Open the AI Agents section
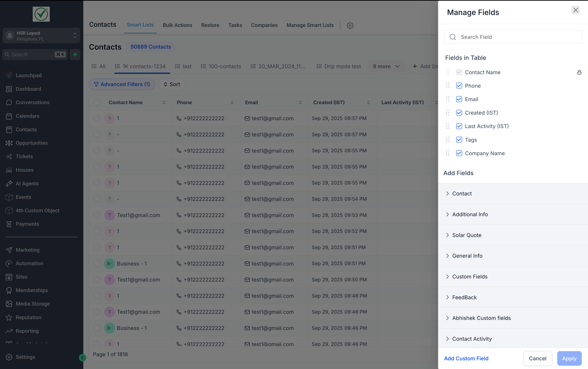 click(27, 183)
